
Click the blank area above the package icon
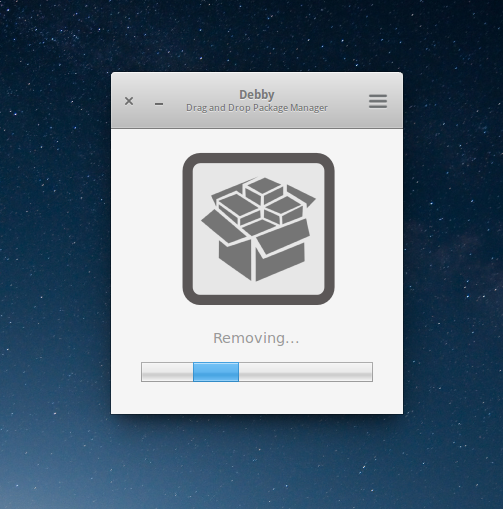point(257,141)
